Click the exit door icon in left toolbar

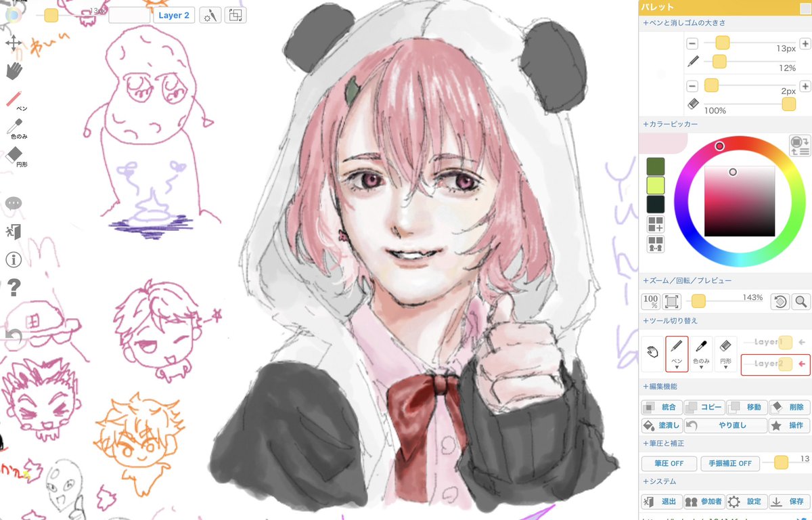(x=14, y=232)
